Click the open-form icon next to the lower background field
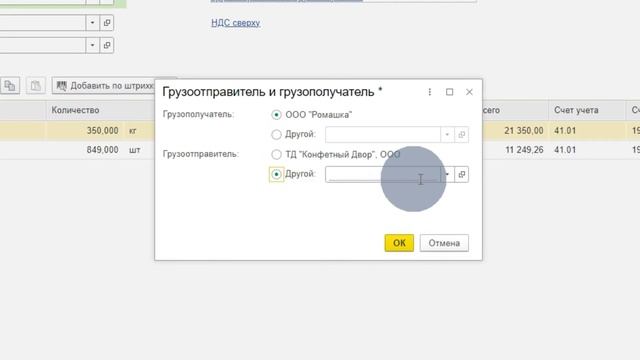640x360 pixels. click(x=107, y=45)
